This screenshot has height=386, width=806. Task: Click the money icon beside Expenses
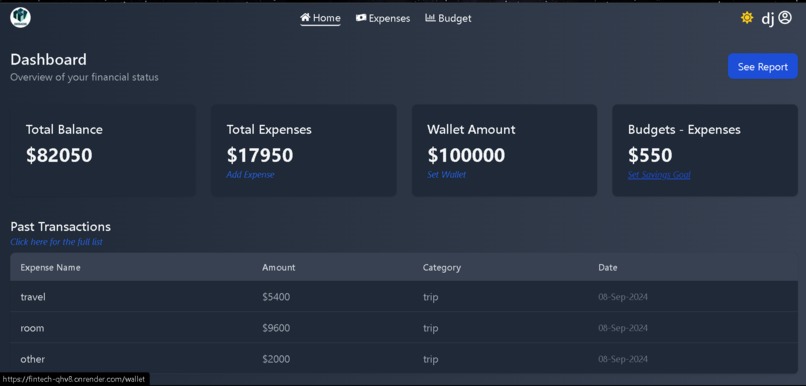[361, 18]
